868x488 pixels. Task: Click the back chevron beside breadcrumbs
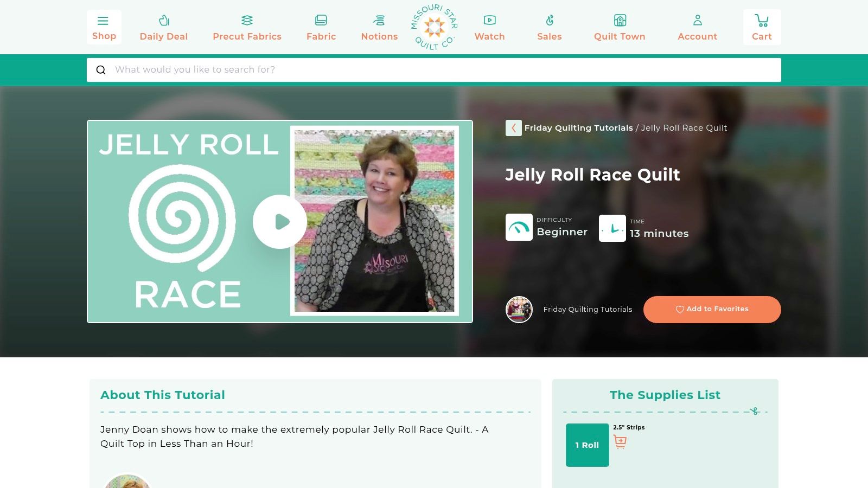point(514,128)
